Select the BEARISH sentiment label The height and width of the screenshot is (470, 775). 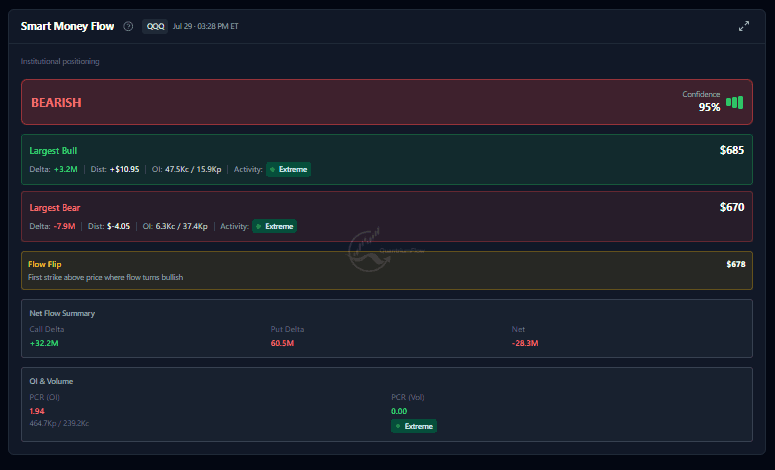[x=56, y=102]
